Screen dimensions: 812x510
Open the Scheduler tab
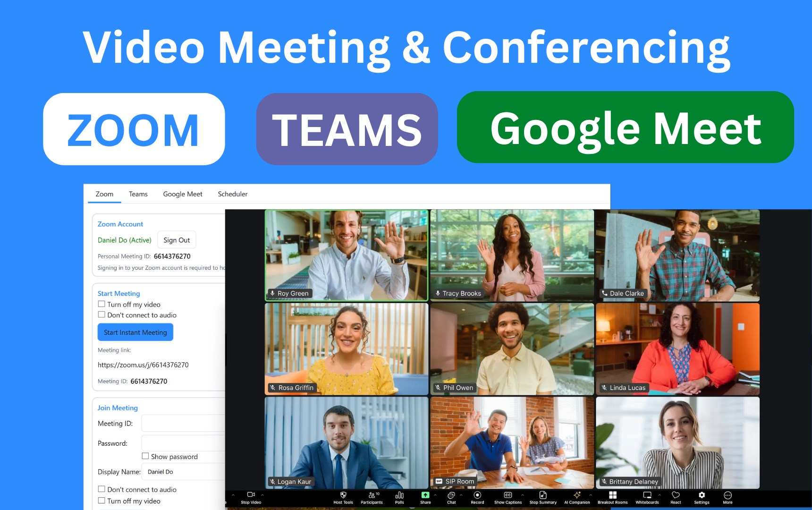click(233, 194)
